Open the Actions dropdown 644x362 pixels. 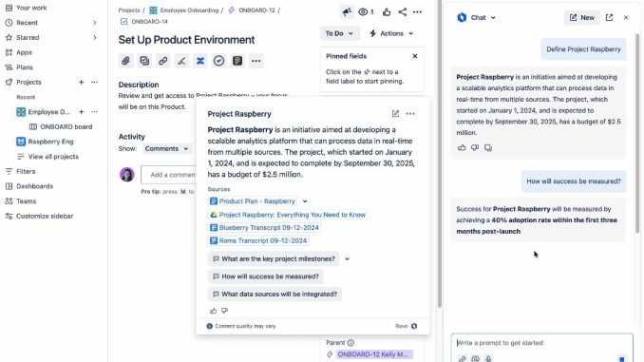tap(391, 33)
